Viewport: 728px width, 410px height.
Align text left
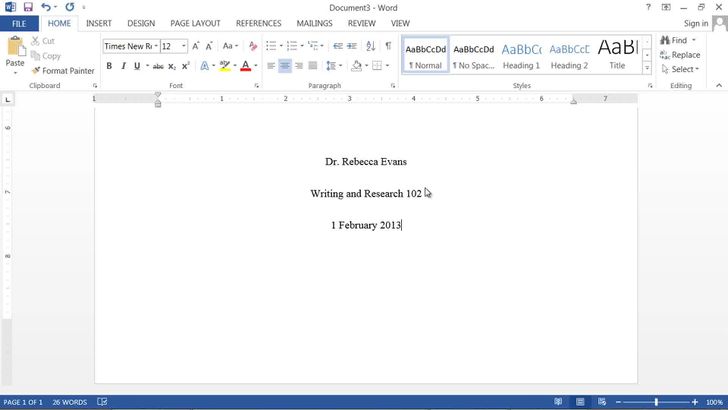point(271,66)
